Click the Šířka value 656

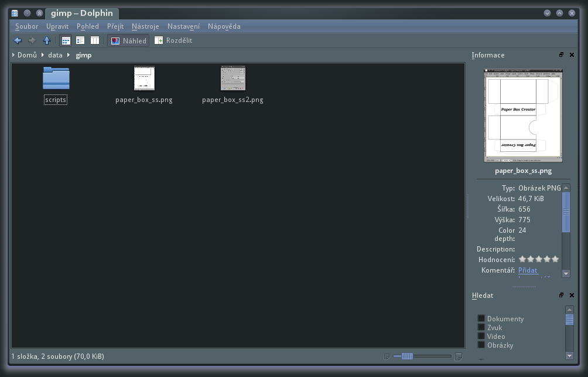coord(524,209)
